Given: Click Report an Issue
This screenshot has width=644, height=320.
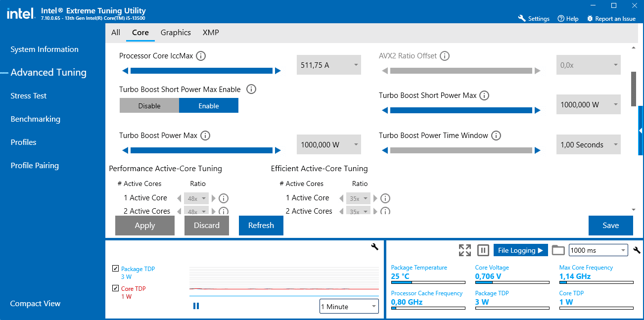Looking at the screenshot, I should 611,18.
